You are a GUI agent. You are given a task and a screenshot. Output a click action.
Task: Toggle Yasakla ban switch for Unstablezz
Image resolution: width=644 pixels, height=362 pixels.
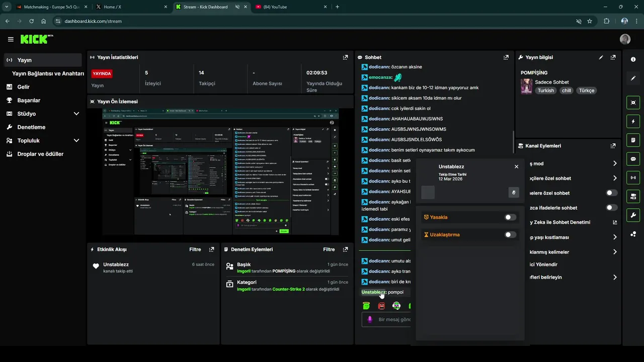coord(510,217)
